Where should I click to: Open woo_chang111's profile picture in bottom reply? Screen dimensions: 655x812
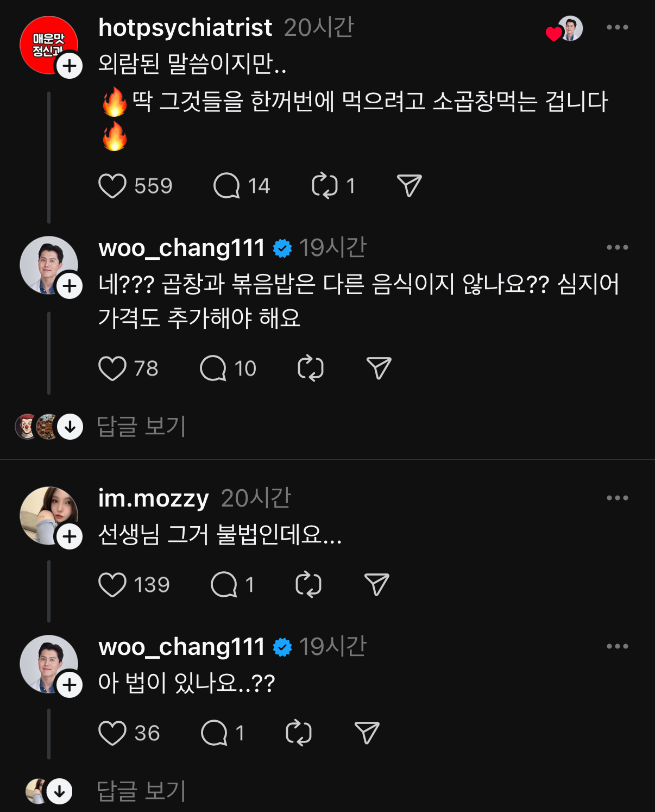tap(46, 662)
